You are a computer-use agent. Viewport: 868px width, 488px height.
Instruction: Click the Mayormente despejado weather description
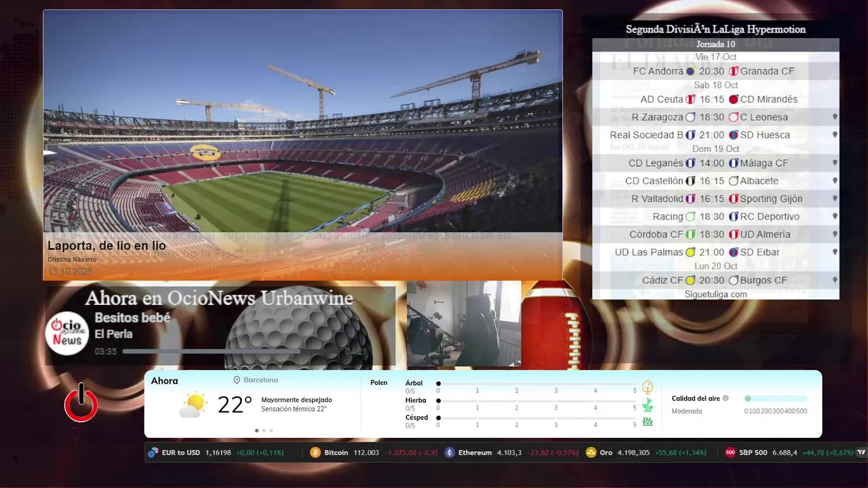coord(296,400)
